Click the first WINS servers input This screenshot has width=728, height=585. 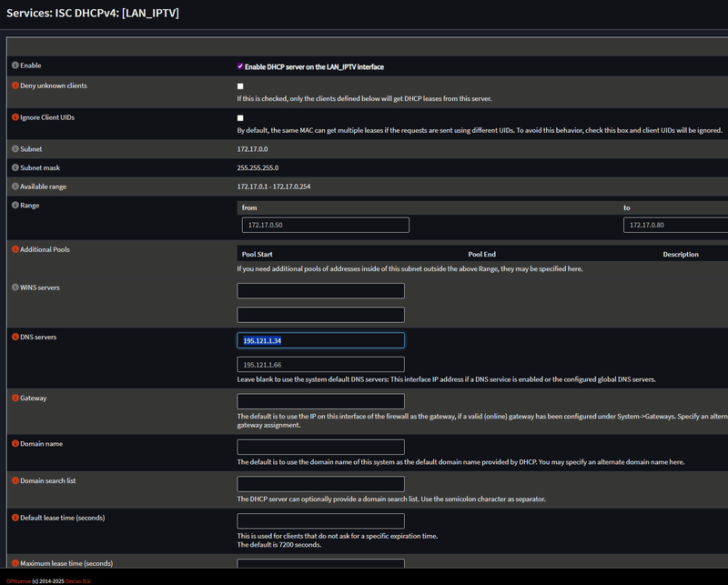click(x=320, y=291)
